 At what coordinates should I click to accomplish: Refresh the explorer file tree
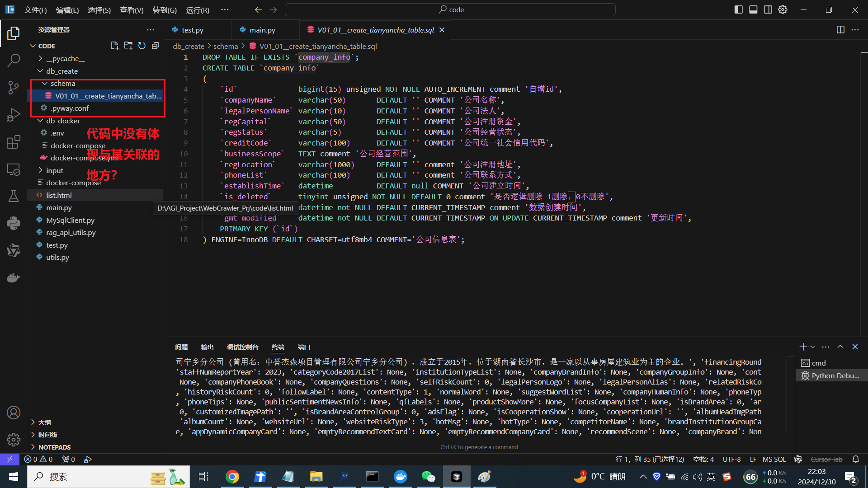(x=142, y=46)
